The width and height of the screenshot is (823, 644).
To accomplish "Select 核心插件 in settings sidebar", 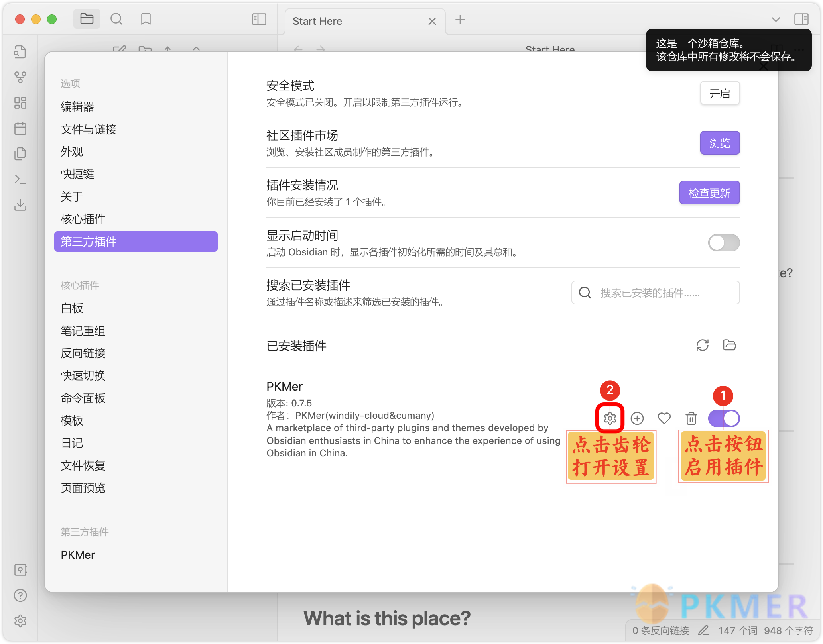I will [x=136, y=219].
